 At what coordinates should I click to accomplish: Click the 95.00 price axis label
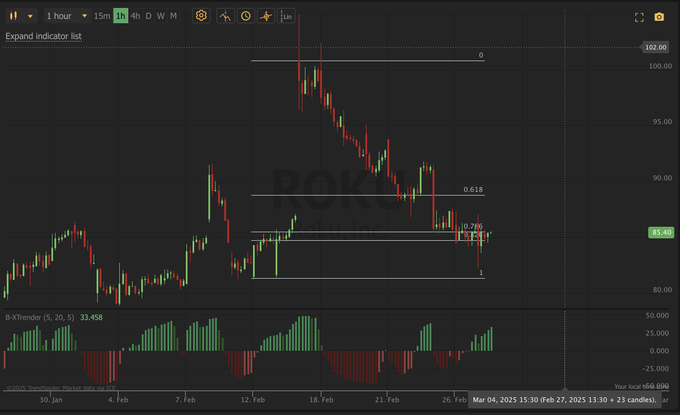pos(662,122)
